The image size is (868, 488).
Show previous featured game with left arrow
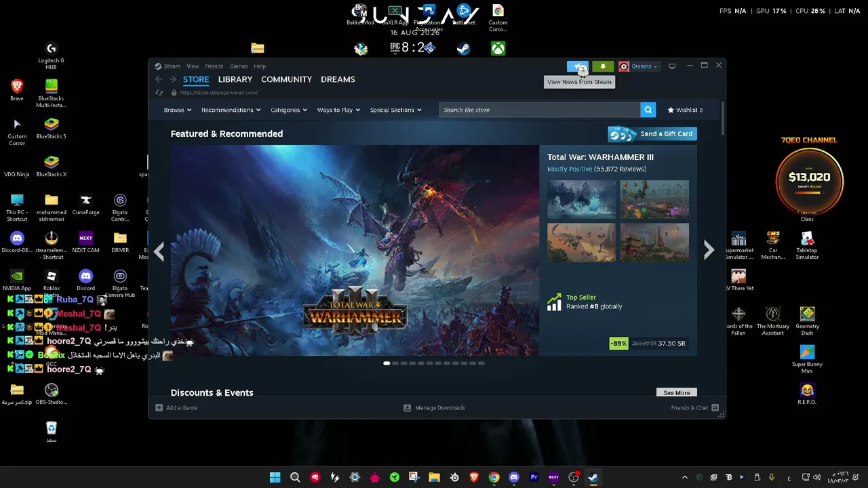point(159,251)
